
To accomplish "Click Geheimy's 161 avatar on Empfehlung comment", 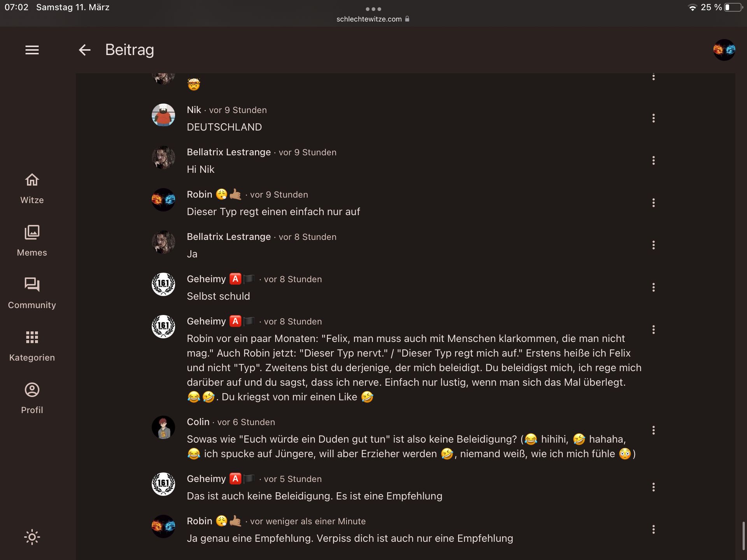I will pyautogui.click(x=163, y=484).
